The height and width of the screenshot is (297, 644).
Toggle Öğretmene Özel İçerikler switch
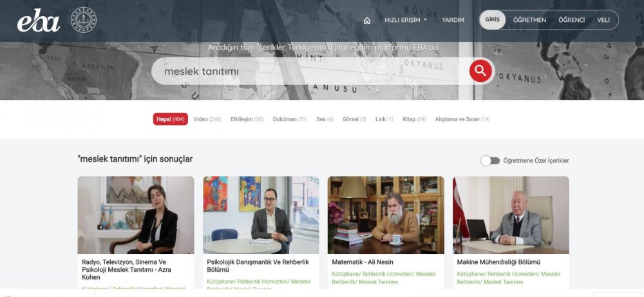[x=490, y=160]
